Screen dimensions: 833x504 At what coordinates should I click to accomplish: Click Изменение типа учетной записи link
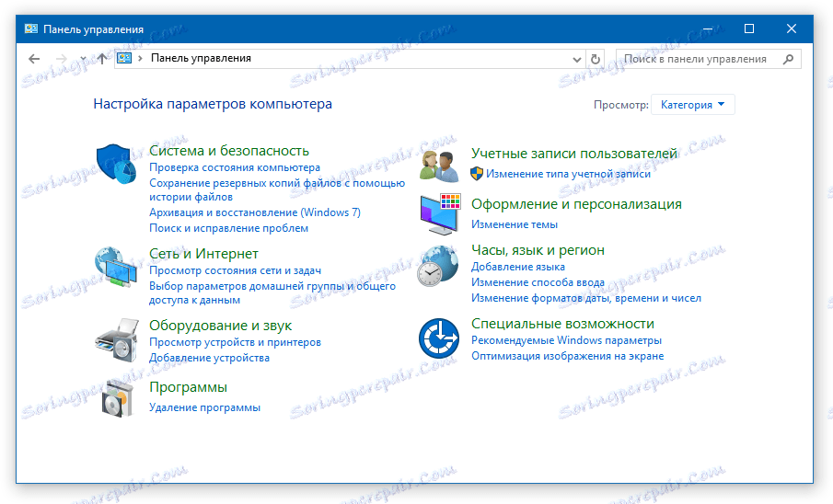point(568,174)
